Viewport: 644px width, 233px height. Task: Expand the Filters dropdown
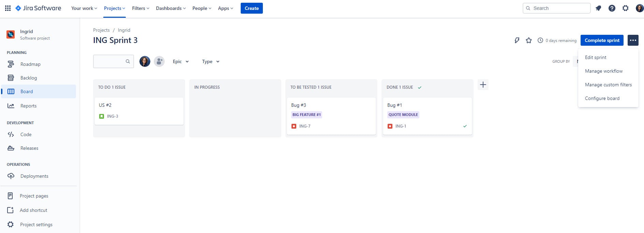pos(141,8)
